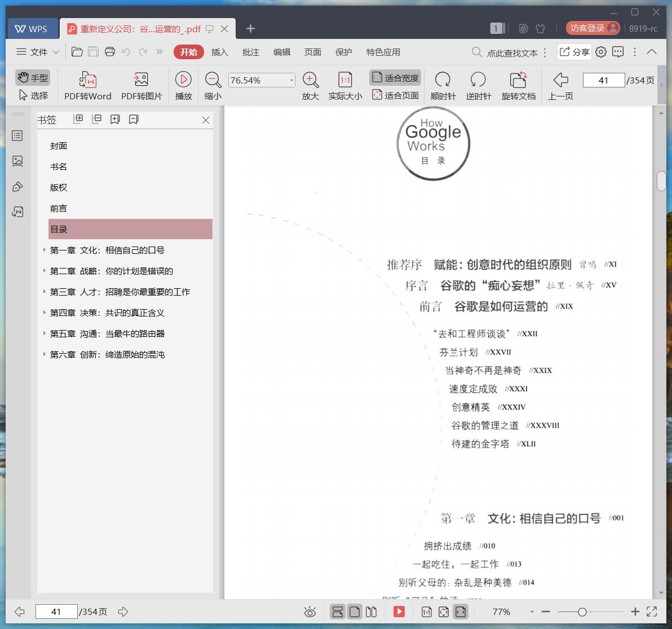Switch to two-page view
This screenshot has height=629, width=672.
[x=371, y=612]
